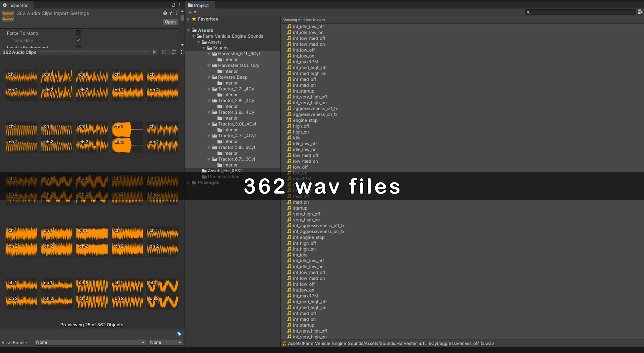
Task: Click the asset labels tag icon
Action: click(179, 334)
